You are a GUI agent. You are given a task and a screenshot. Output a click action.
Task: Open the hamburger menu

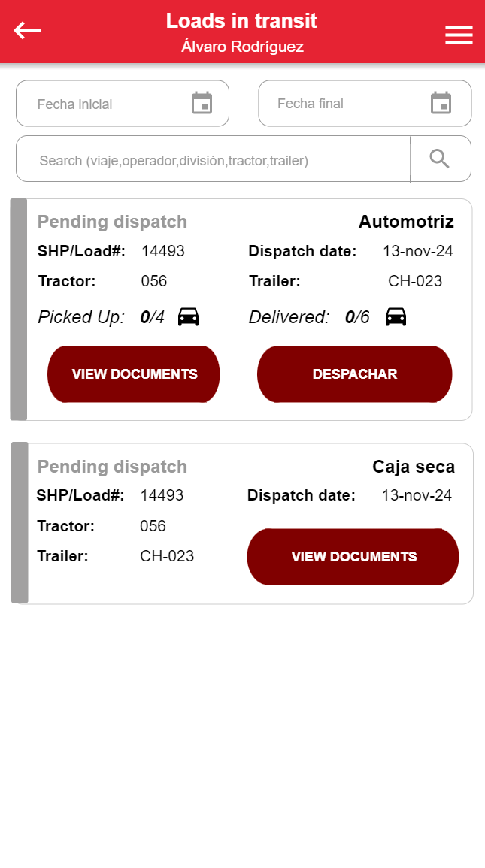click(459, 35)
